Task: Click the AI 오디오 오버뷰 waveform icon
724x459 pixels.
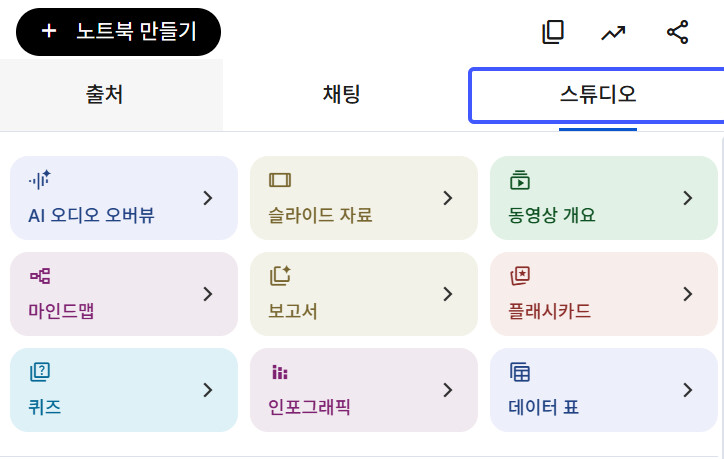Action: tap(40, 180)
